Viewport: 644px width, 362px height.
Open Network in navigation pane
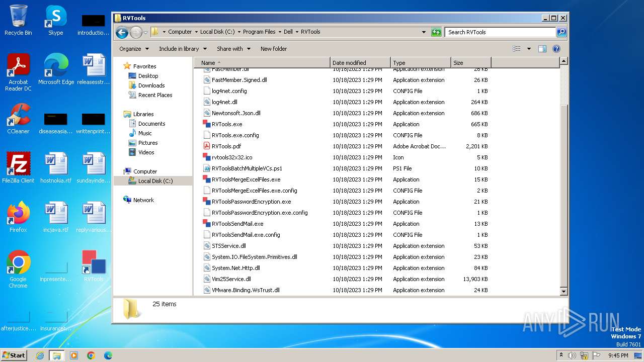pos(143,200)
